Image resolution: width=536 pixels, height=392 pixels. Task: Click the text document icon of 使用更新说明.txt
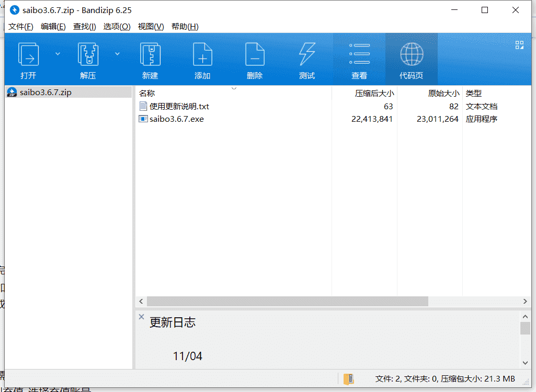pyautogui.click(x=143, y=106)
